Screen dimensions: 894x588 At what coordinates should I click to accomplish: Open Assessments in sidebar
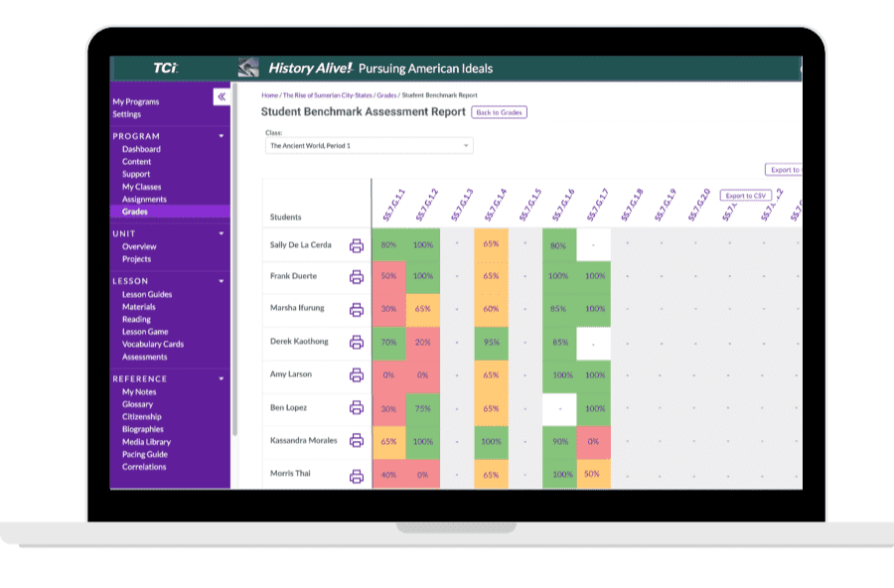click(x=144, y=357)
